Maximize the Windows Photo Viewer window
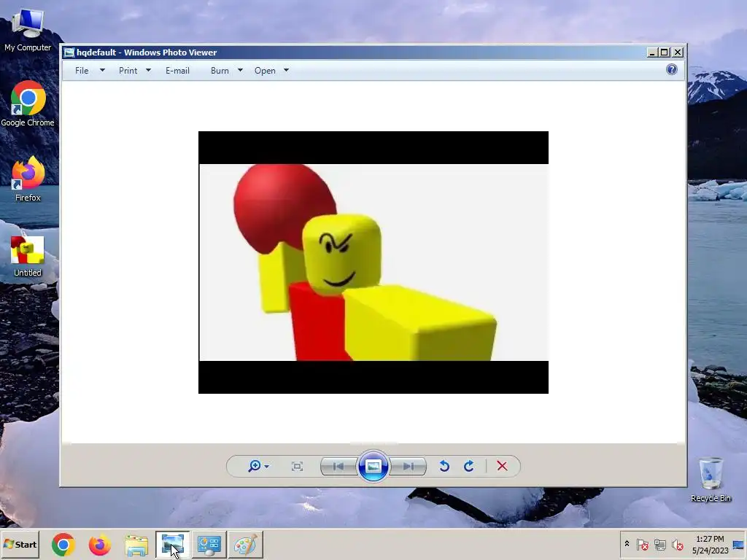Image resolution: width=747 pixels, height=560 pixels. pos(665,52)
